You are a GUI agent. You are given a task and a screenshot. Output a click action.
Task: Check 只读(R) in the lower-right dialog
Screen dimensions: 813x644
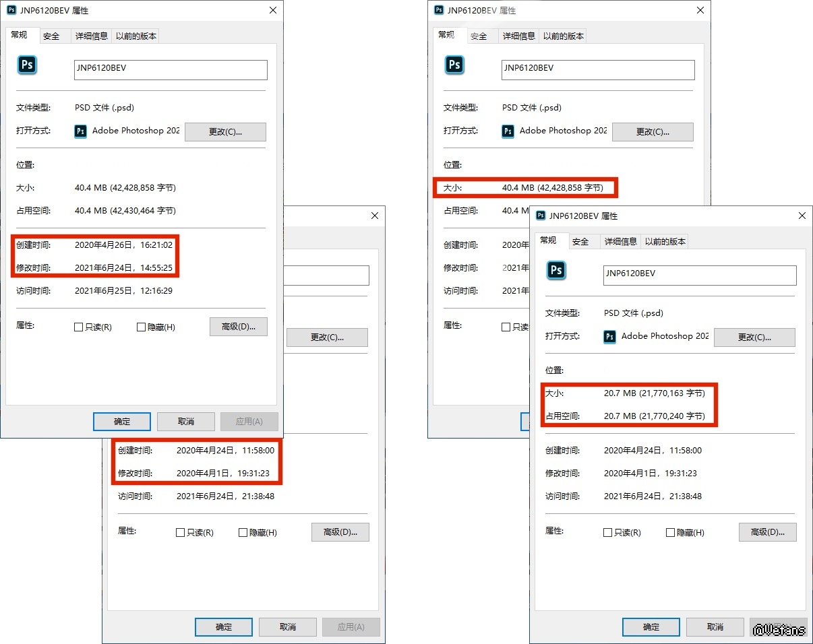tap(608, 533)
